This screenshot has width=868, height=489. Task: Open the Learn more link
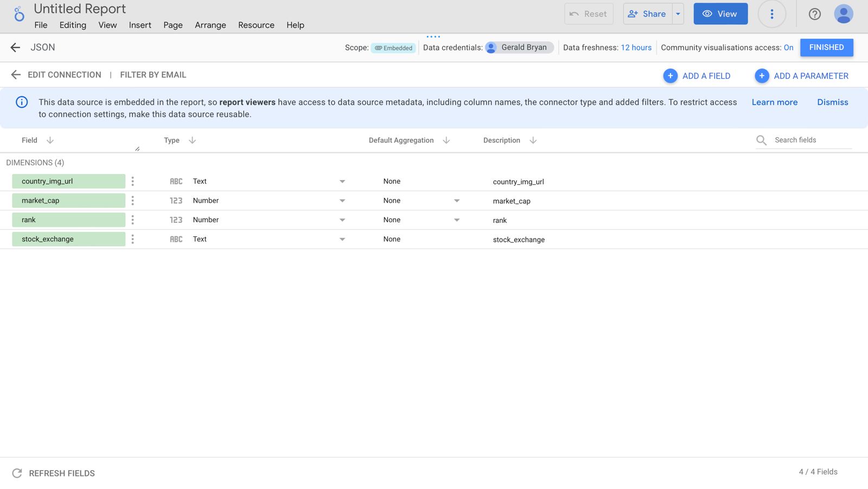pos(774,102)
